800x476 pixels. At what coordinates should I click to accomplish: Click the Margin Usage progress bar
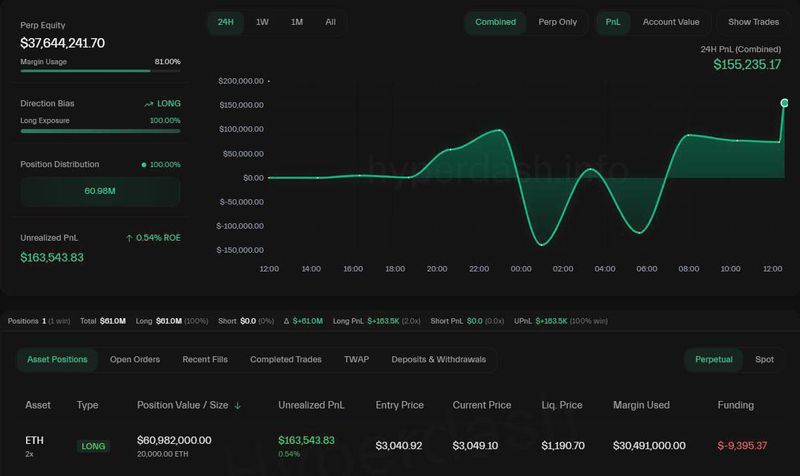coord(100,71)
